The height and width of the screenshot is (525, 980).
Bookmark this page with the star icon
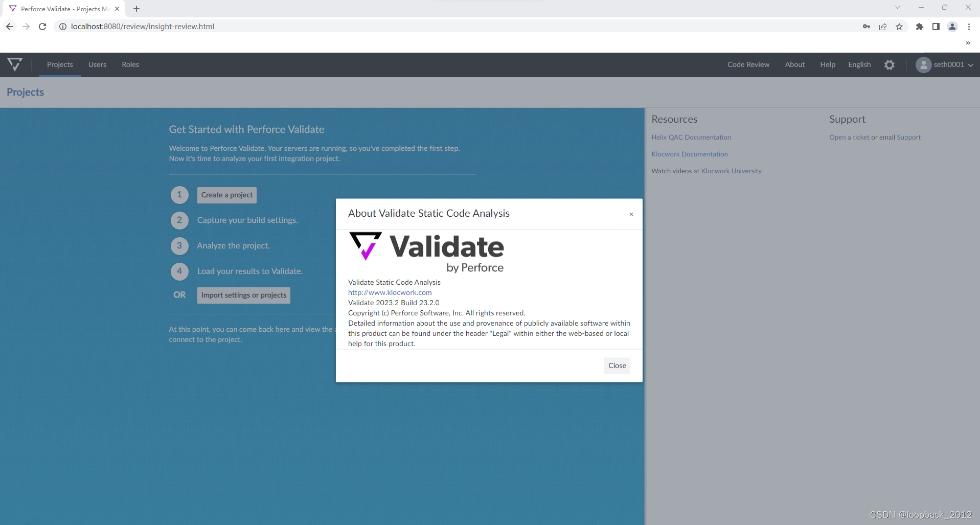[x=899, y=27]
